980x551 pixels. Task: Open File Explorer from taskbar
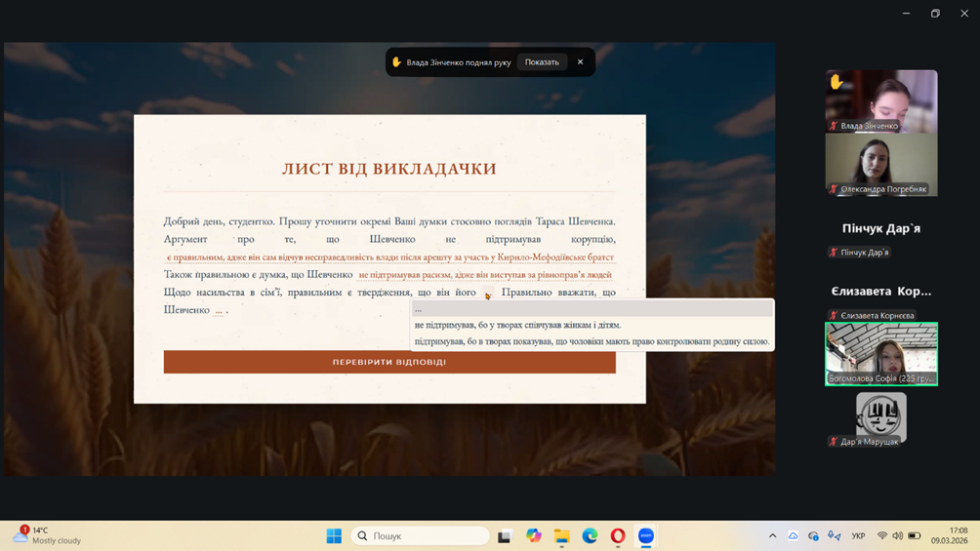point(561,535)
